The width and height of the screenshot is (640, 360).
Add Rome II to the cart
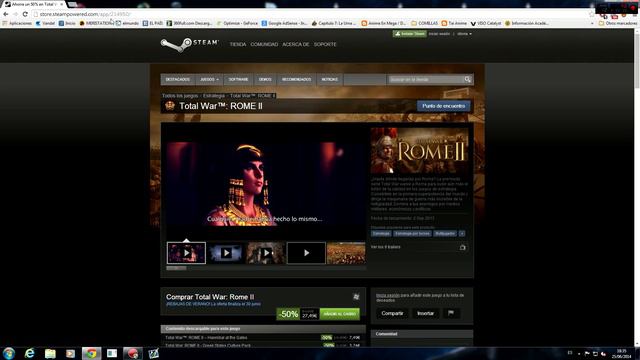(340, 314)
